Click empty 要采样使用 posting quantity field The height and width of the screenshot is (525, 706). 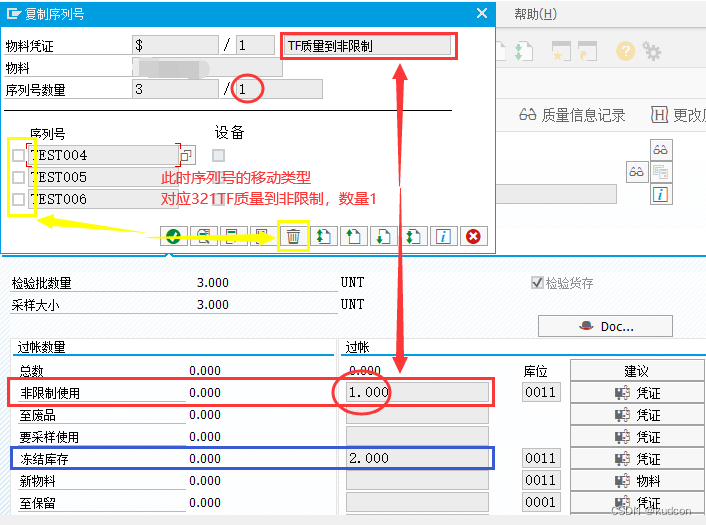pyautogui.click(x=417, y=436)
